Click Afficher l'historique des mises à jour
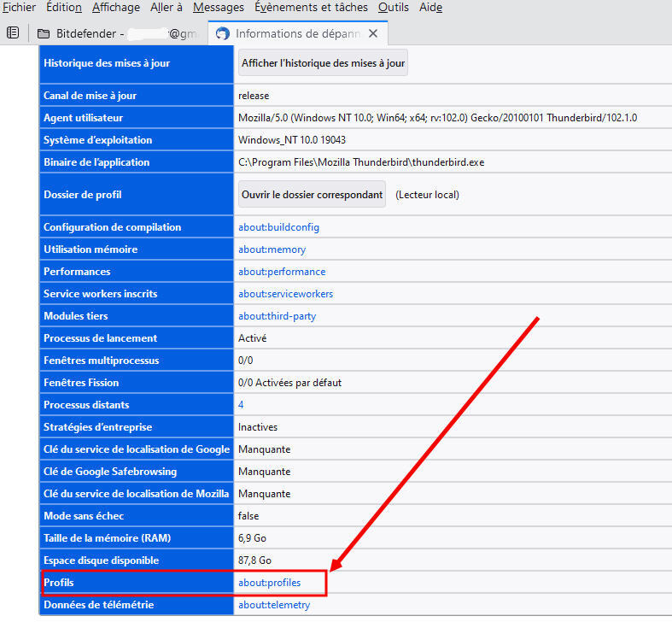 (323, 63)
